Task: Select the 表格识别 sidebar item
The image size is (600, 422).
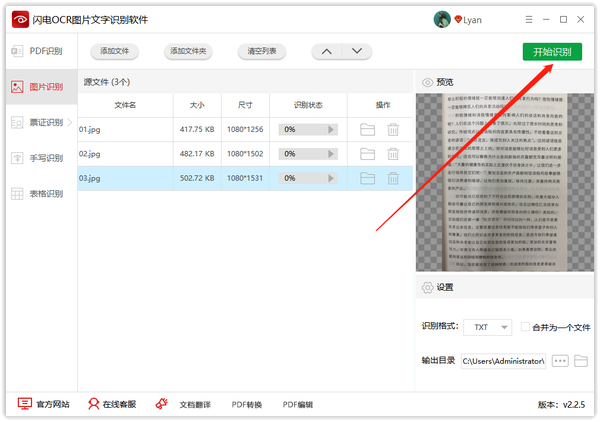Action: pyautogui.click(x=38, y=193)
